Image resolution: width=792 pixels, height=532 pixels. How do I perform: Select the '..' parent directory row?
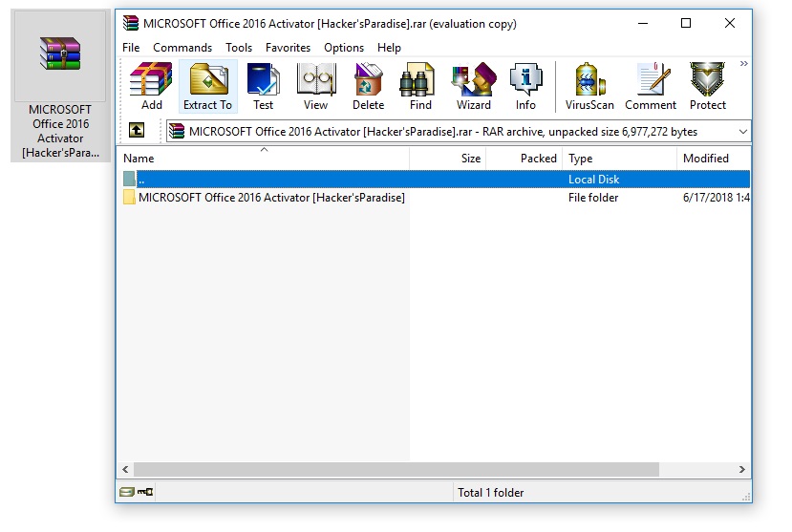[x=435, y=180]
